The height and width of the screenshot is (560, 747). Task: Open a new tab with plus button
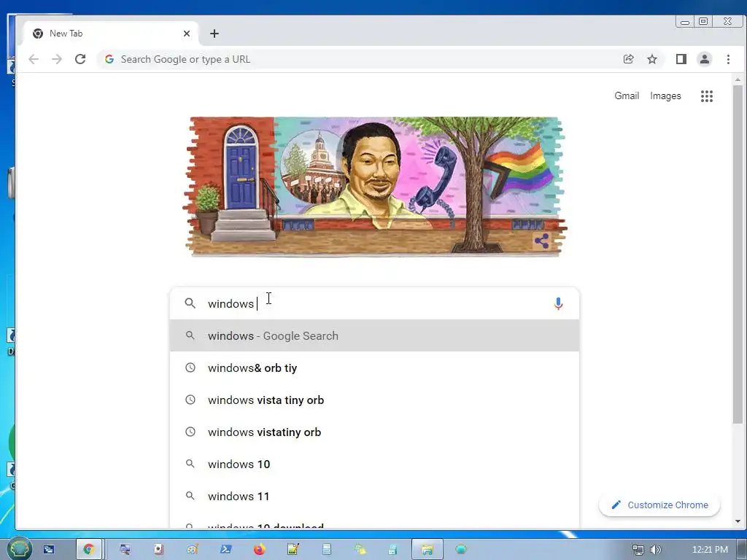(214, 34)
